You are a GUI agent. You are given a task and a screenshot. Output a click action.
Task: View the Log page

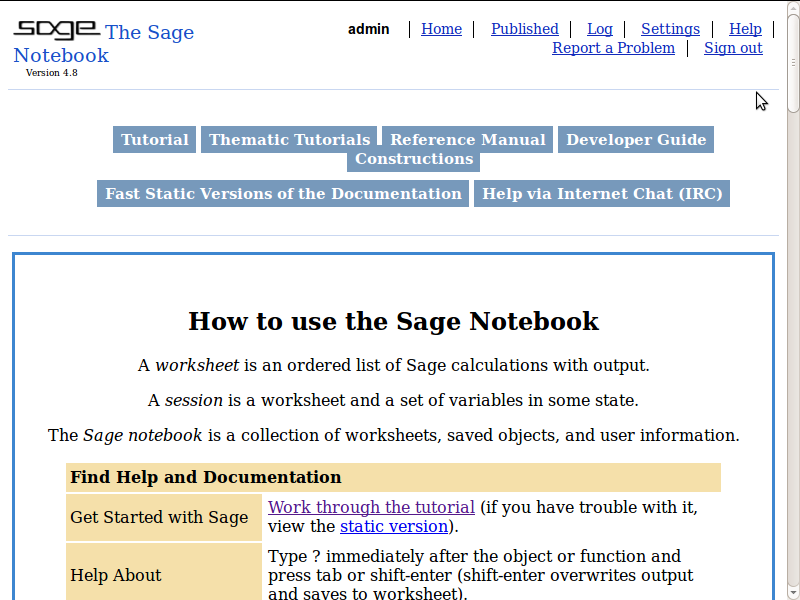point(599,29)
